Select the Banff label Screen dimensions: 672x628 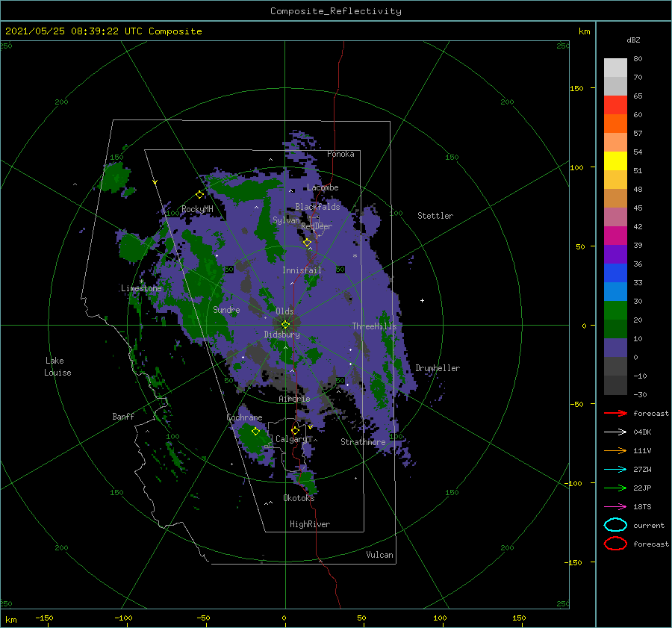click(123, 416)
